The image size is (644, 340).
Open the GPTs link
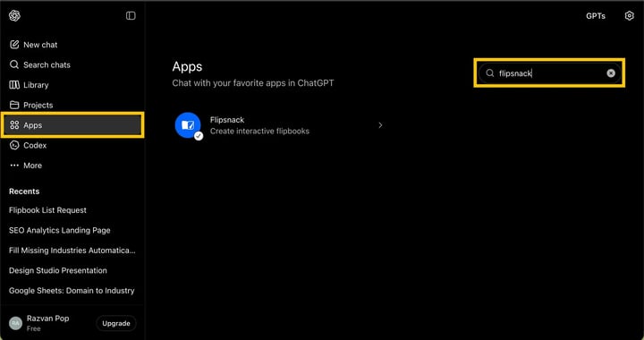(x=596, y=16)
